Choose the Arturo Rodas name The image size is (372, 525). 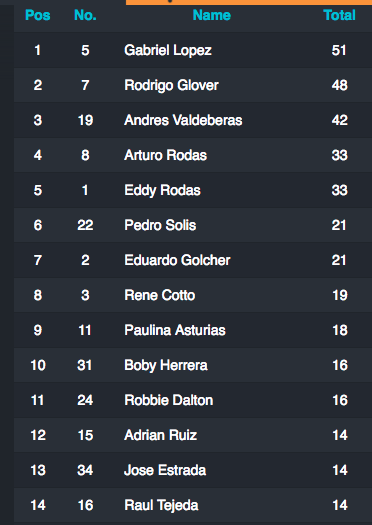tap(165, 155)
